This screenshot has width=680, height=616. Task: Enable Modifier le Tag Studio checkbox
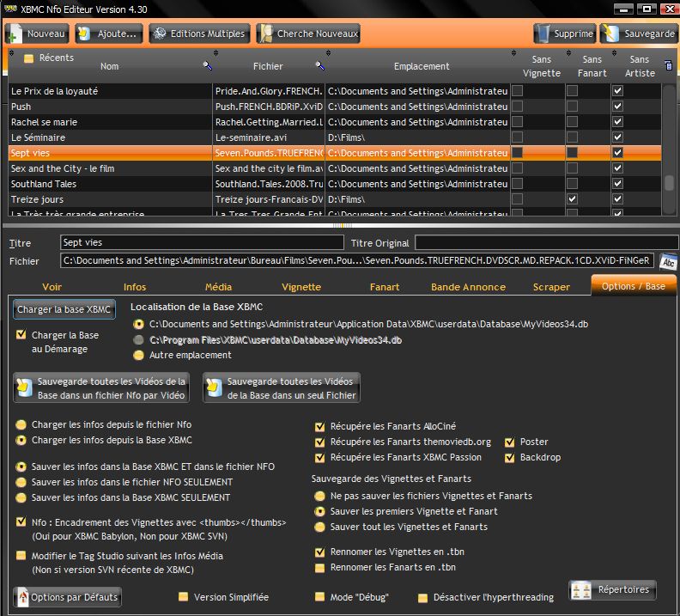(x=21, y=556)
